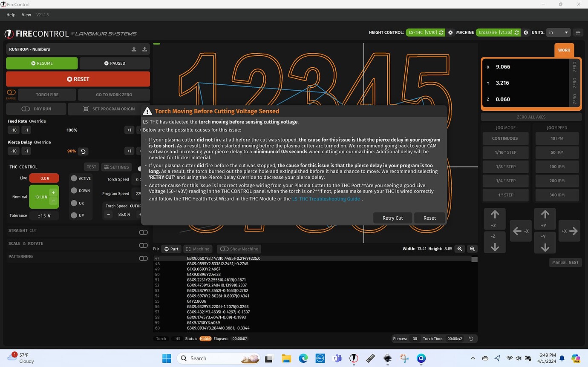Zoom out of the toolpath view
The width and height of the screenshot is (588, 367).
pyautogui.click(x=460, y=249)
